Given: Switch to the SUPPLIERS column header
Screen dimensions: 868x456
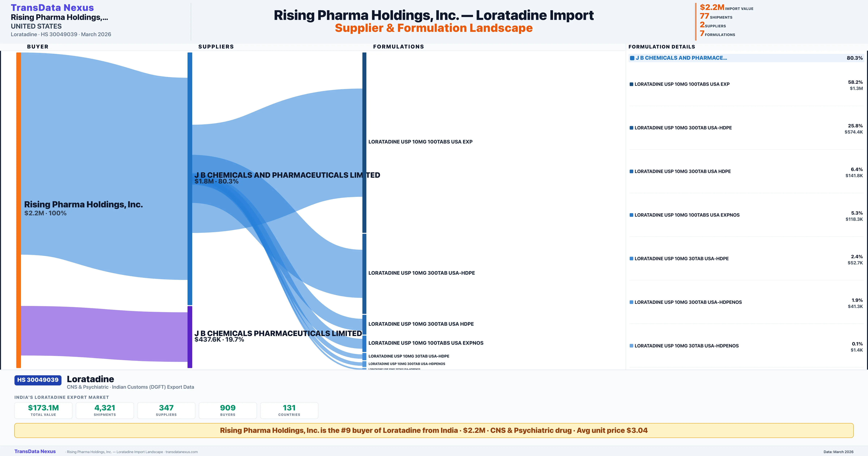Looking at the screenshot, I should pos(216,47).
